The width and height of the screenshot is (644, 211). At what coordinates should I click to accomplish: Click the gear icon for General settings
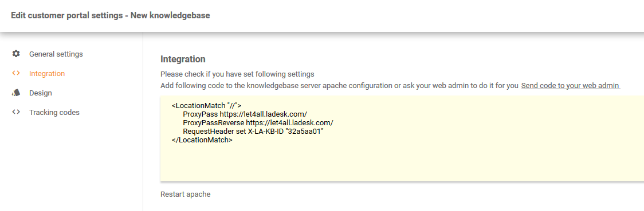[x=16, y=54]
